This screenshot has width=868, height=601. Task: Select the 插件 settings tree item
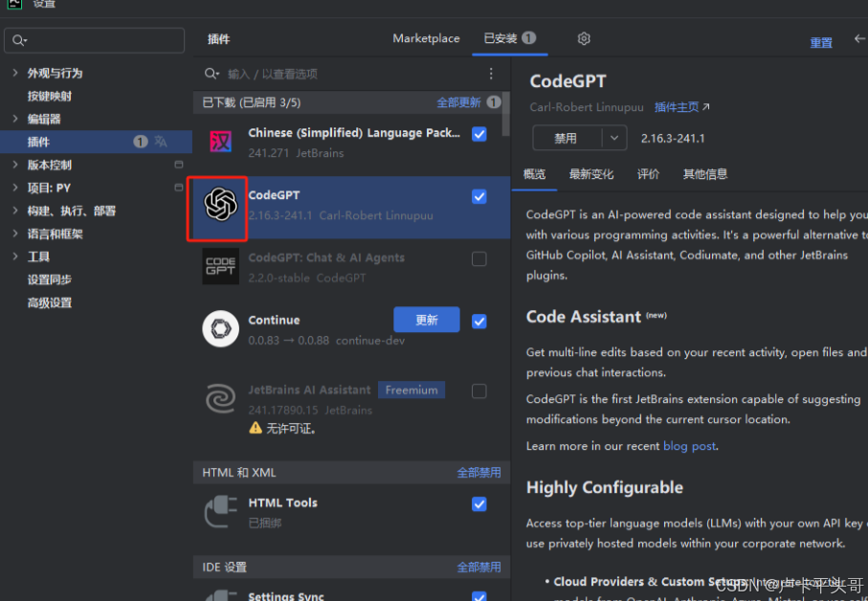click(96, 142)
